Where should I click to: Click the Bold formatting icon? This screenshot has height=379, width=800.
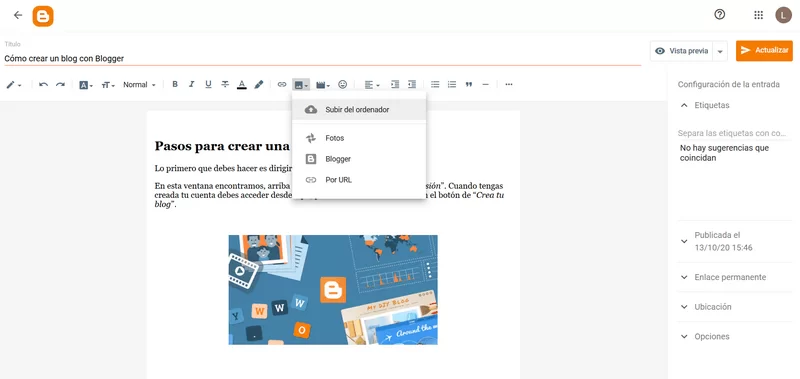pyautogui.click(x=175, y=85)
